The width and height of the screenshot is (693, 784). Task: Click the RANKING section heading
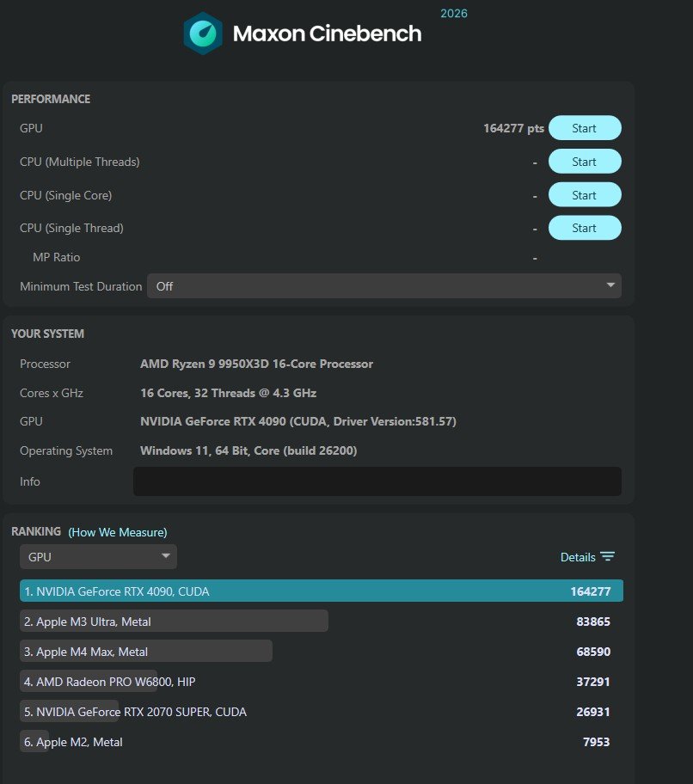point(36,531)
